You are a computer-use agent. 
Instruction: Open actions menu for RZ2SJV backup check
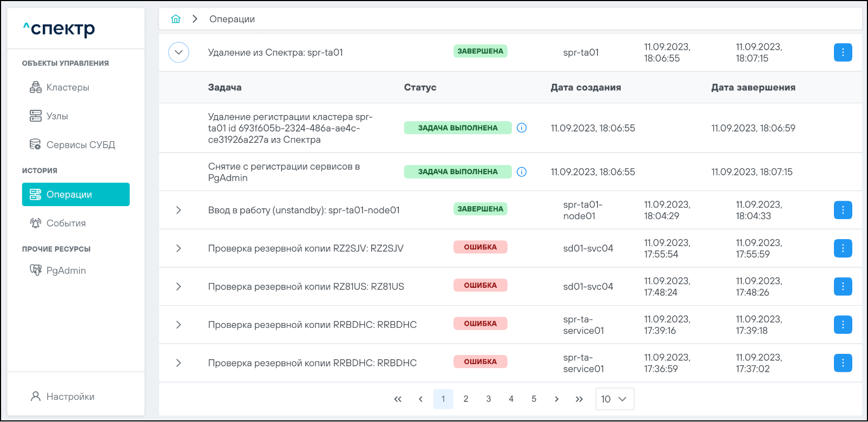coord(843,248)
